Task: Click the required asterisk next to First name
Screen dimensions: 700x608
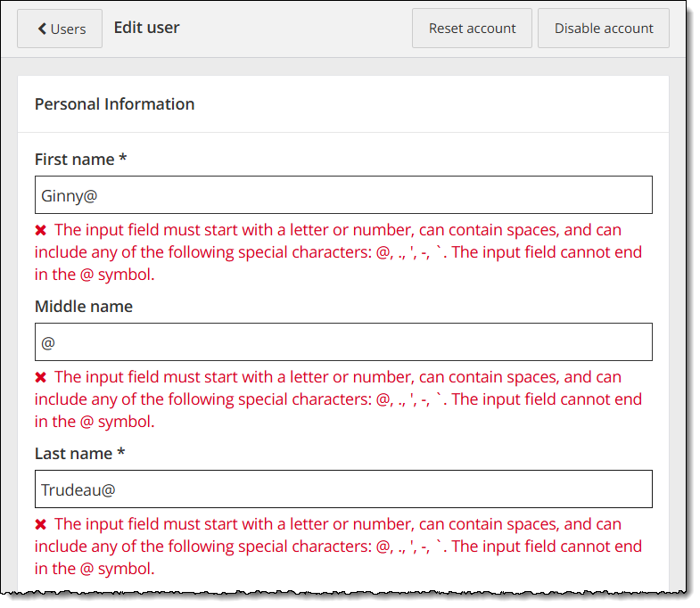Action: [x=123, y=158]
